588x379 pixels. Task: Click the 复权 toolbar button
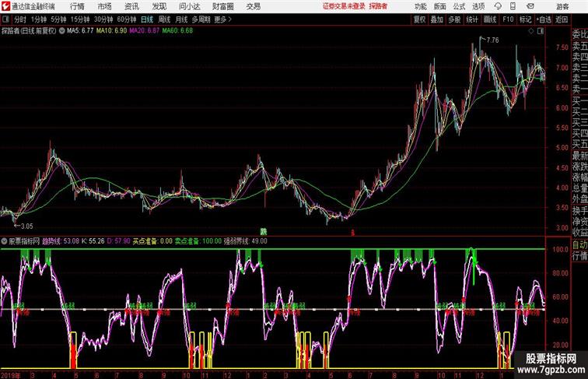tap(420, 19)
